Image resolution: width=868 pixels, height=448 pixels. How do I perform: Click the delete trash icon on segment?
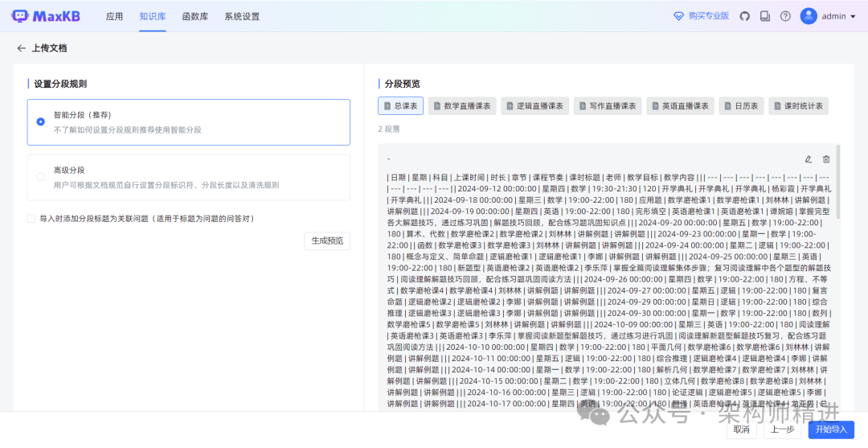(826, 159)
